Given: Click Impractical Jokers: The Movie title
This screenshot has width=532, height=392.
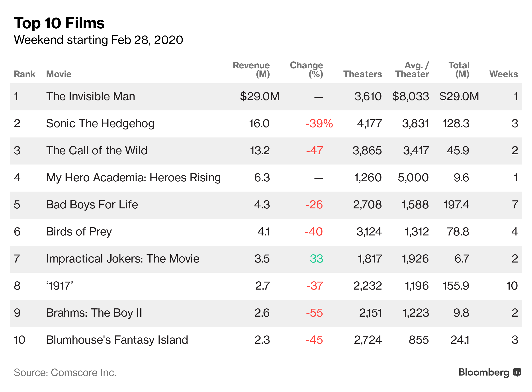Looking at the screenshot, I should click(x=123, y=259).
